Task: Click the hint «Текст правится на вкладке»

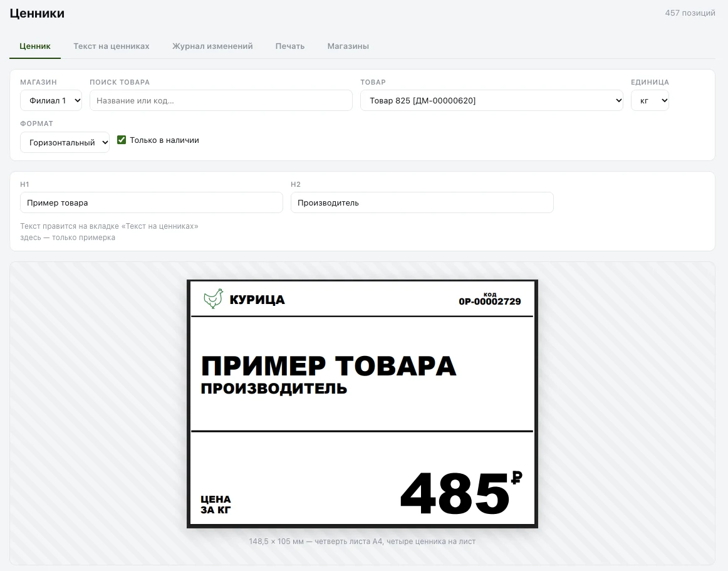Action: pyautogui.click(x=109, y=226)
